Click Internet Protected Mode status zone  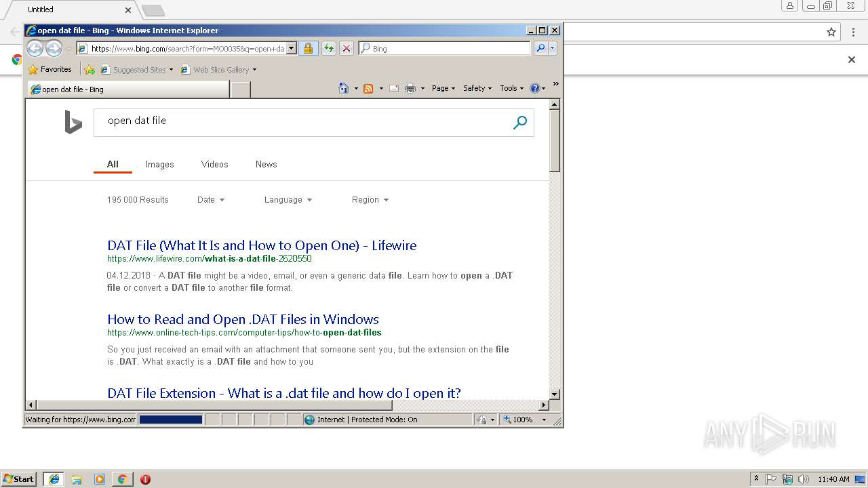[x=387, y=420]
